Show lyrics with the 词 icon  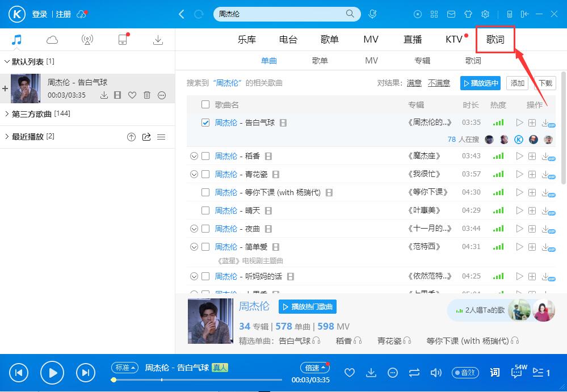click(x=494, y=373)
